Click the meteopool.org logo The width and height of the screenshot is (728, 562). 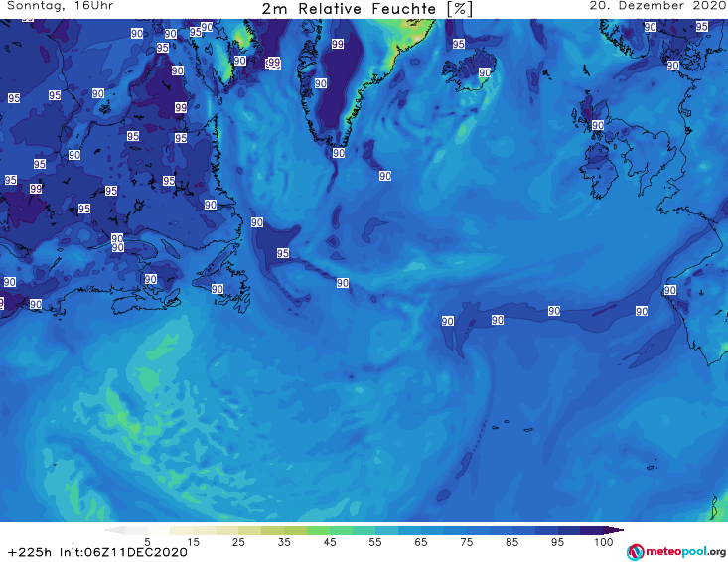tap(676, 552)
